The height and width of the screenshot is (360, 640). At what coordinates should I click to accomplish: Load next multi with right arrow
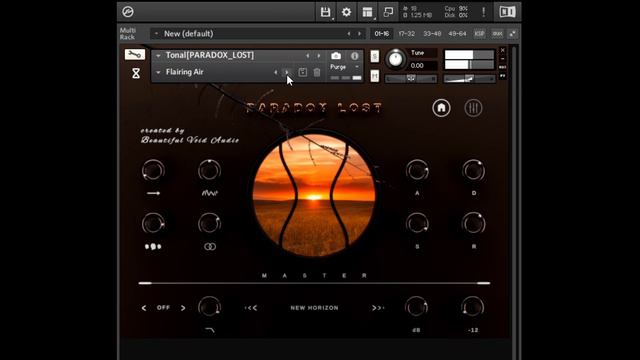tap(360, 33)
